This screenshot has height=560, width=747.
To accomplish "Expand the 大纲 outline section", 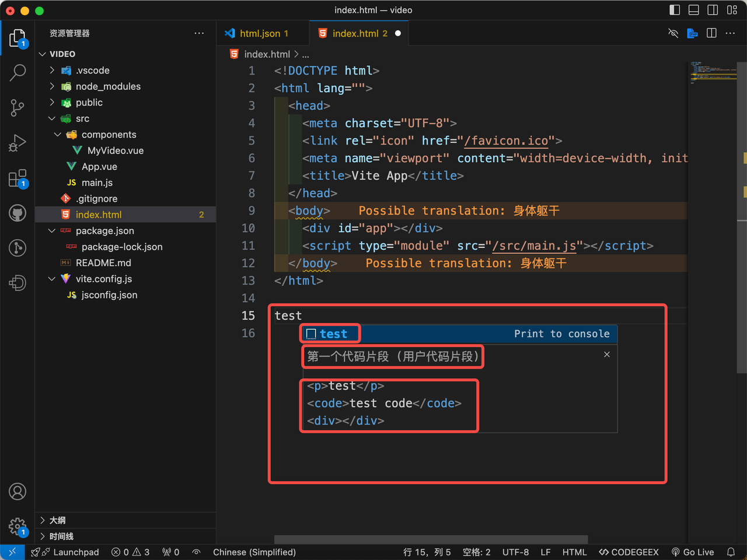I will (x=57, y=520).
